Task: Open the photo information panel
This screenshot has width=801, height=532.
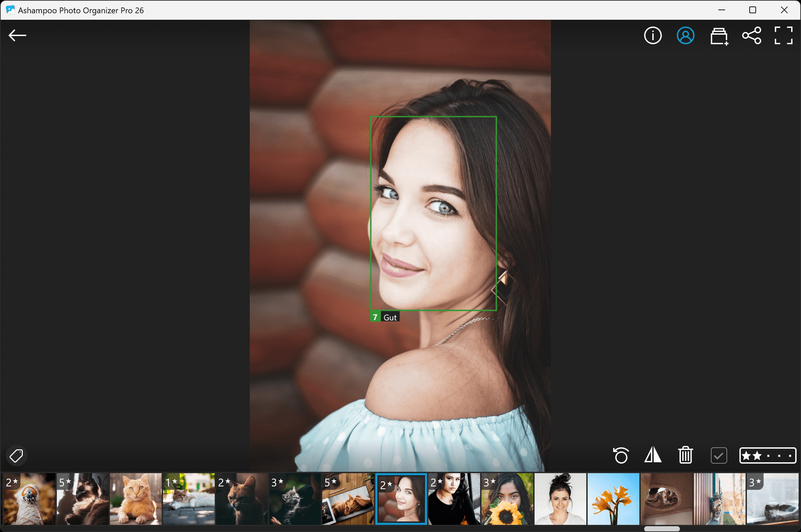Action: click(652, 35)
